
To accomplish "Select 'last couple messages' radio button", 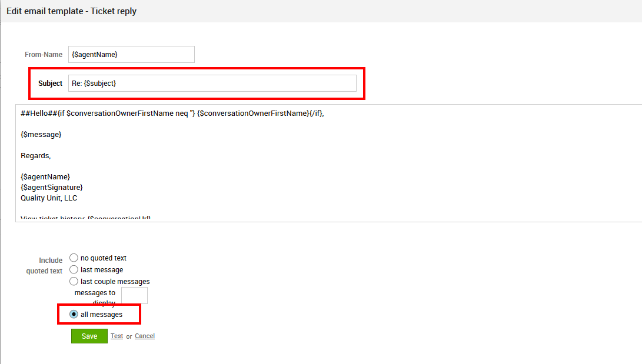I will point(74,281).
